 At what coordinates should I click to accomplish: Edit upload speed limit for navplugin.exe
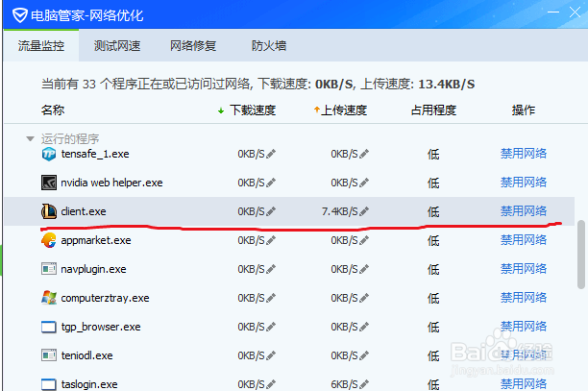click(364, 269)
